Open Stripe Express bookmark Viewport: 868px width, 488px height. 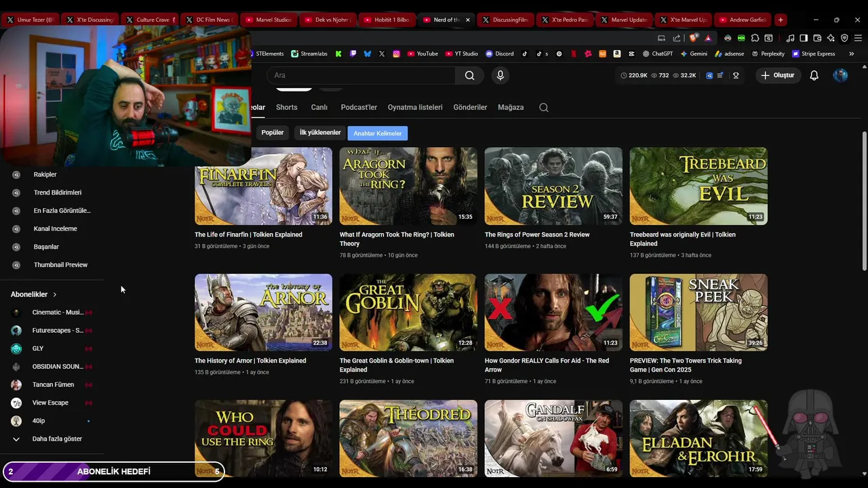coord(814,54)
